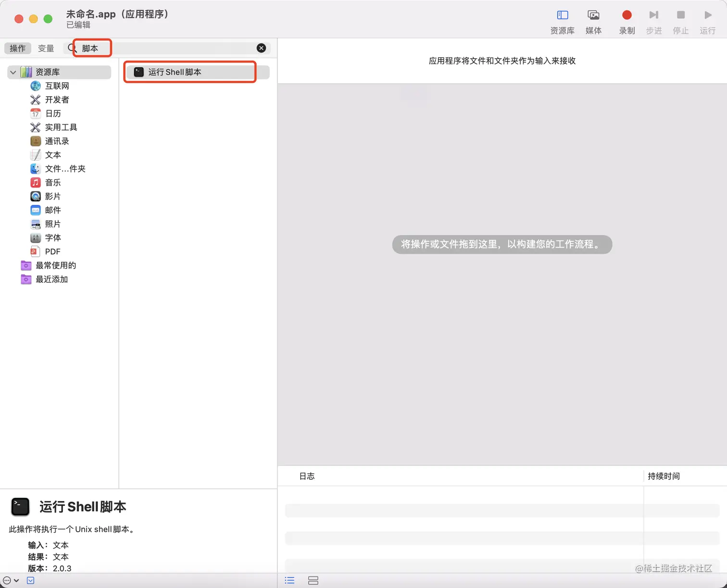Viewport: 727px width, 588px height.
Task: Select the 照片 photos category
Action: [x=53, y=224]
